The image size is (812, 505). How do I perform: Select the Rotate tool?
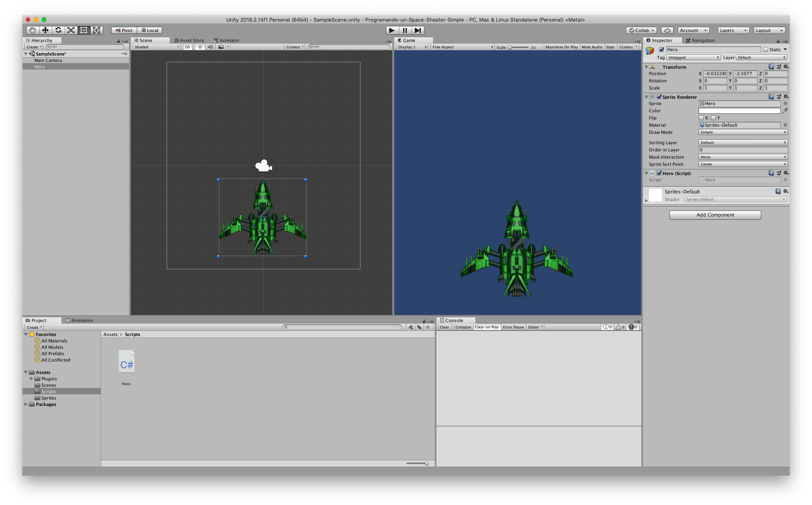pos(58,30)
